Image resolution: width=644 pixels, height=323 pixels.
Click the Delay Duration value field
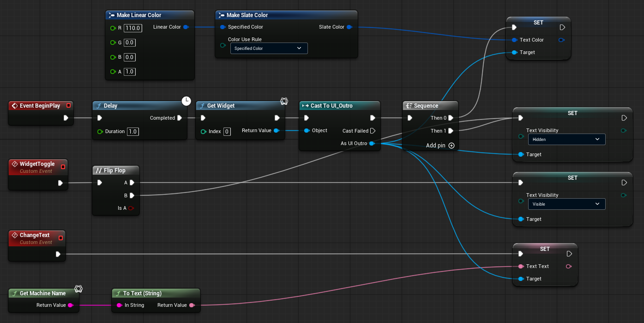(133, 132)
